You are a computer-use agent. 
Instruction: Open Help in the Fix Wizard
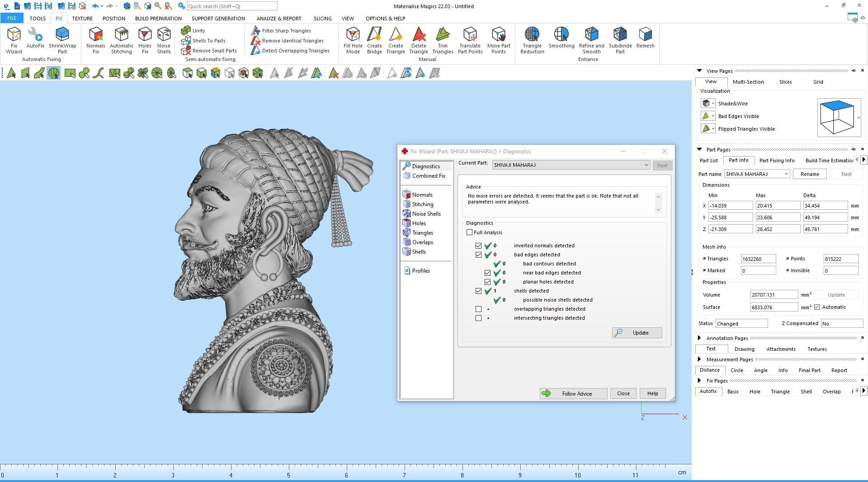(x=652, y=393)
